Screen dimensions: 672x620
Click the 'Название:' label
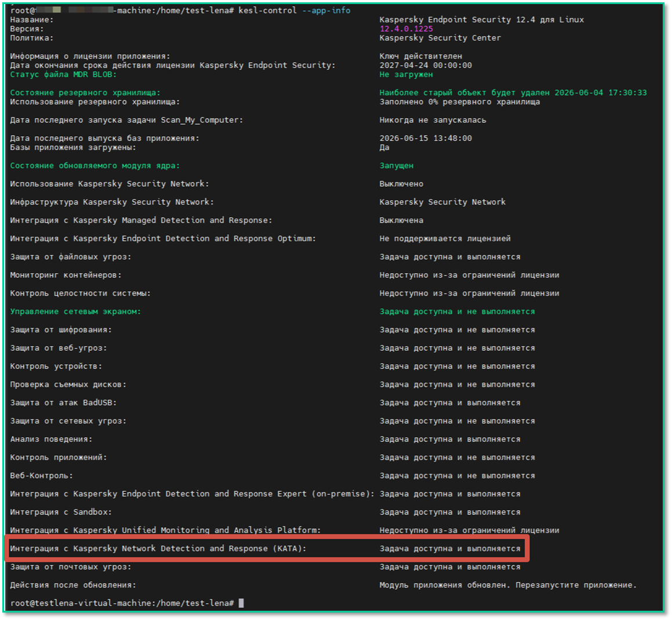pos(32,20)
